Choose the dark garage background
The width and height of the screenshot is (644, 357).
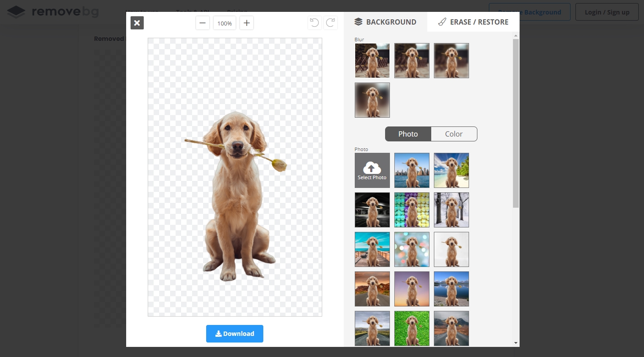(372, 210)
